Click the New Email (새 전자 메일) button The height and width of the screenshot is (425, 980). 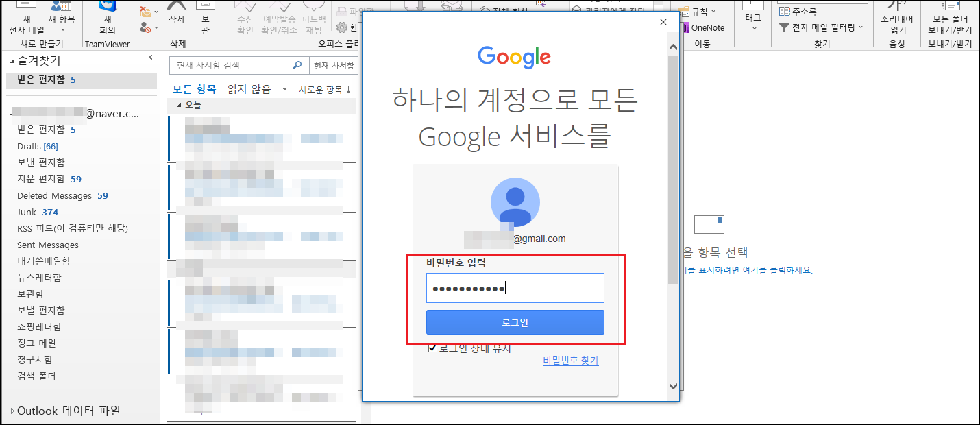coord(26,19)
